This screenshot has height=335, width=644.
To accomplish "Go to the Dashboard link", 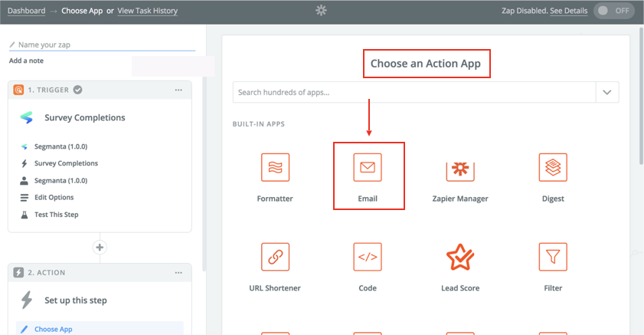I will coord(26,11).
